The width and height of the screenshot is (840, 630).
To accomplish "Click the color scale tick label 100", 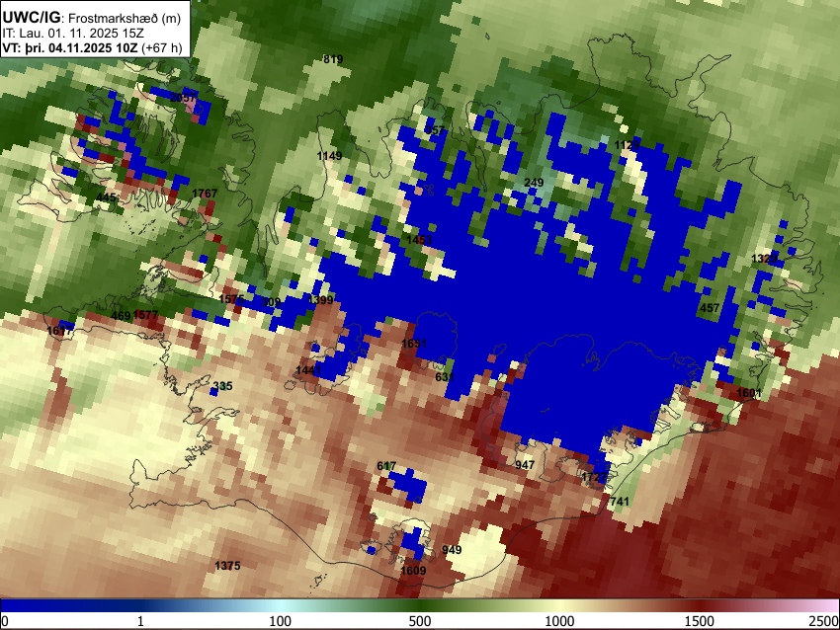I will point(281,621).
